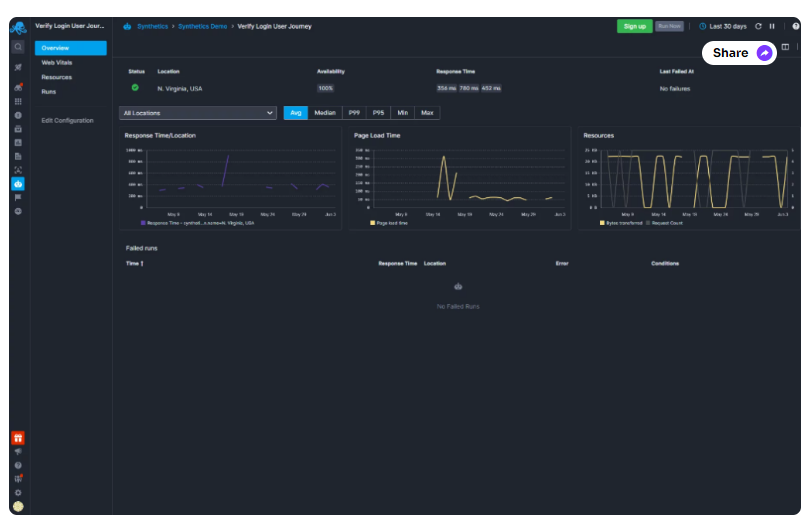Click the green Sign up button
The width and height of the screenshot is (811, 526).
click(x=635, y=26)
